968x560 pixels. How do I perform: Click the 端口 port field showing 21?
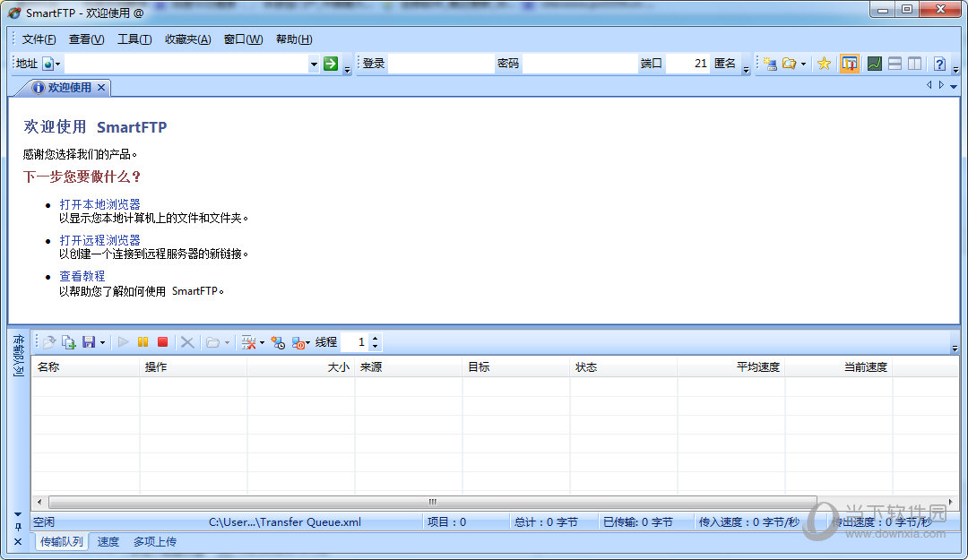pos(687,64)
